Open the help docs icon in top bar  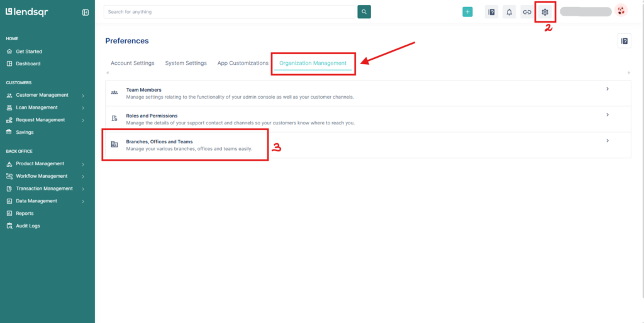click(491, 12)
